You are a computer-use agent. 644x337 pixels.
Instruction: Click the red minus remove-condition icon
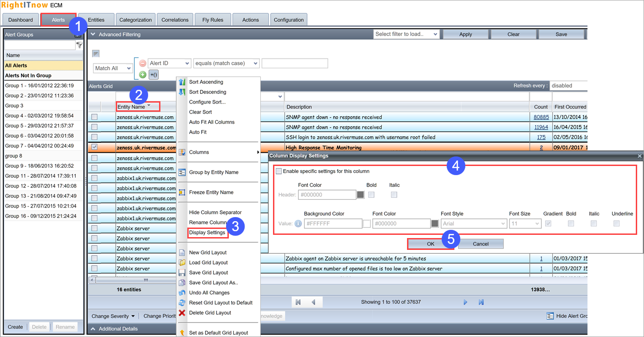pos(143,63)
